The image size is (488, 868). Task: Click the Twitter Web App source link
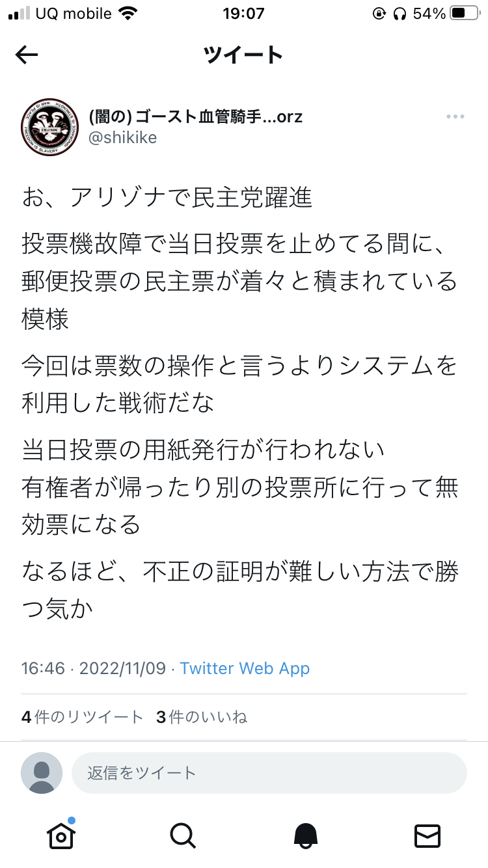point(245,668)
